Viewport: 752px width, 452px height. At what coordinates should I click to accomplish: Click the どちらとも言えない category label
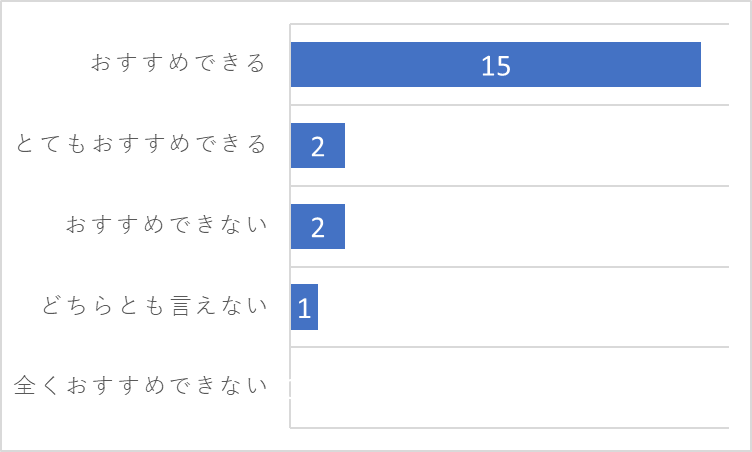(154, 306)
